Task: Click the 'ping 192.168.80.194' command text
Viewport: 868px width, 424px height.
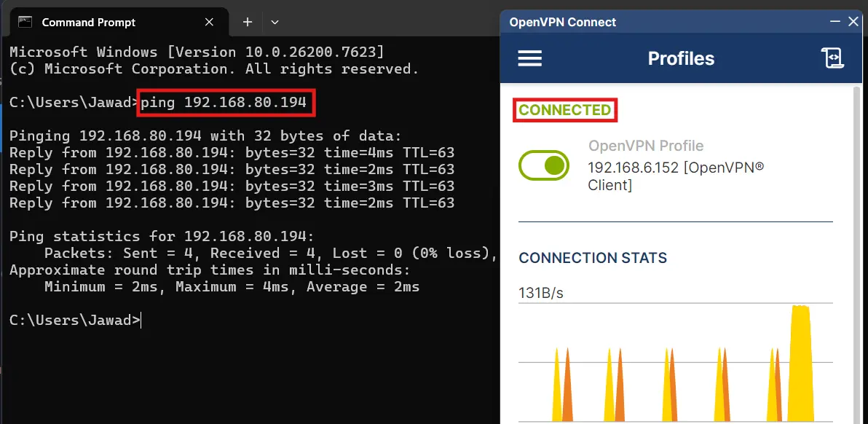Action: 223,103
